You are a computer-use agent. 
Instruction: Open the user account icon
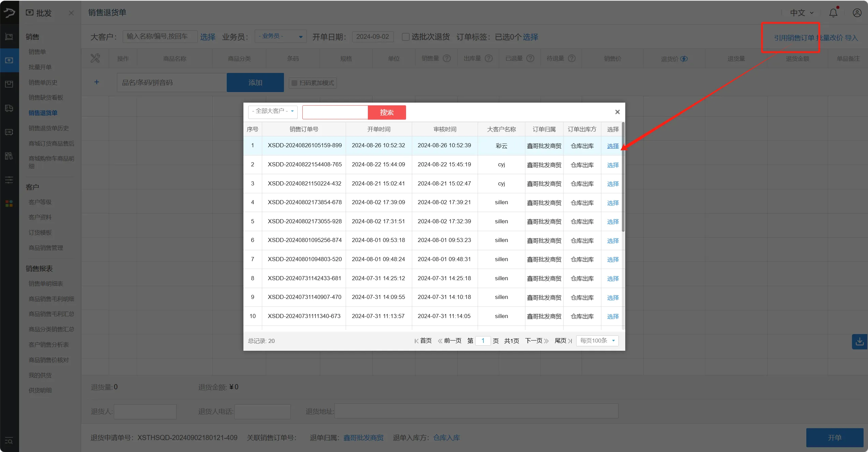click(x=857, y=13)
